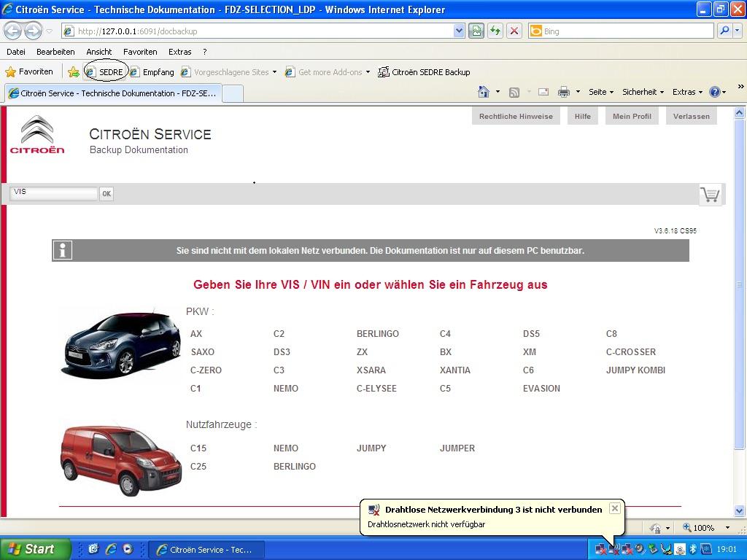Click the Rechtliche Hinweise button
747x560 pixels.
click(516, 116)
